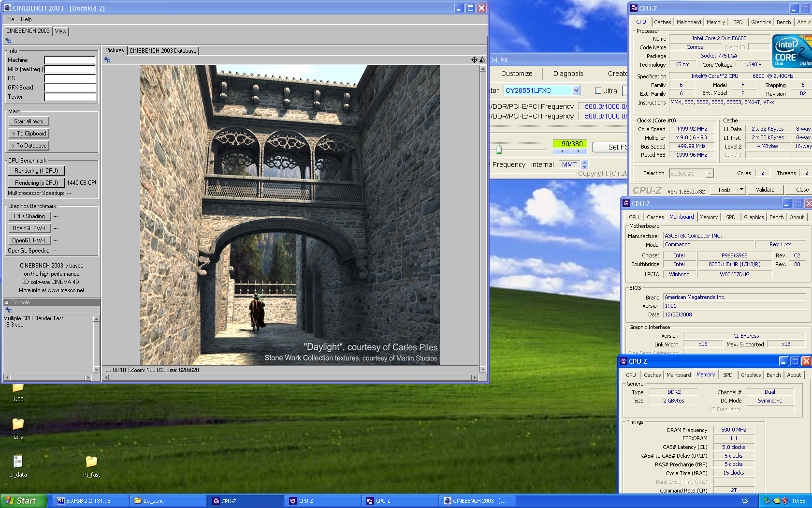
Task: Open the Customize tab in SetFSB
Action: pyautogui.click(x=517, y=74)
